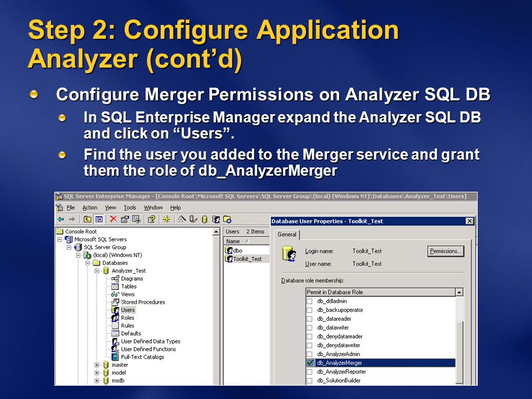Select the User Defined Data Types icon

[115, 341]
